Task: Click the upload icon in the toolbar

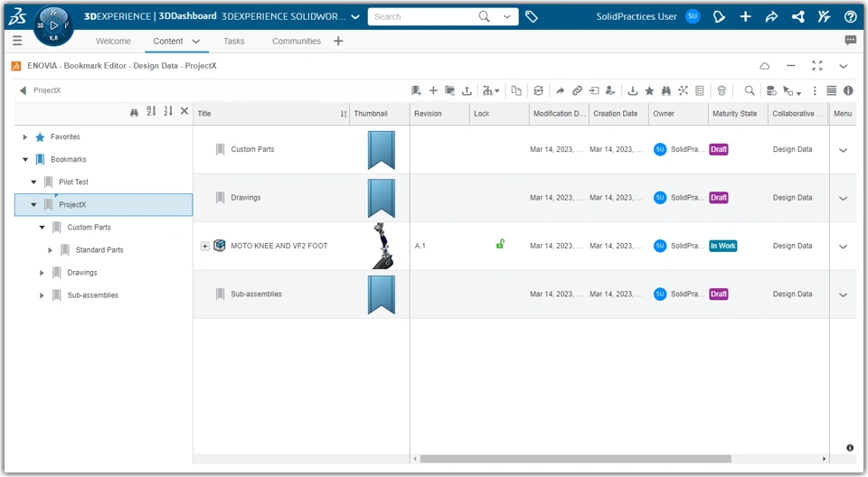Action: click(x=467, y=90)
